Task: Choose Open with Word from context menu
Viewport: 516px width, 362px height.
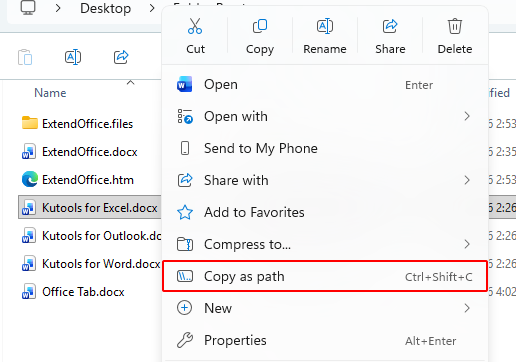Action: pos(325,85)
